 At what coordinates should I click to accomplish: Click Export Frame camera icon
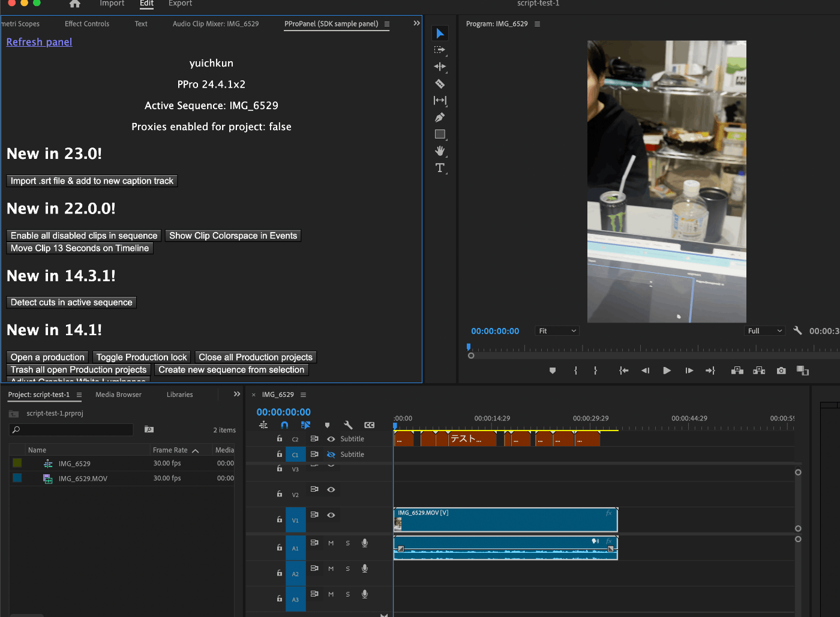point(781,371)
